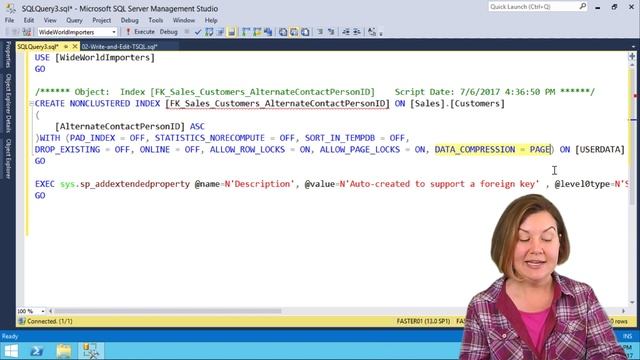640x360 pixels.
Task: Open the Edit menu
Action: point(29,20)
